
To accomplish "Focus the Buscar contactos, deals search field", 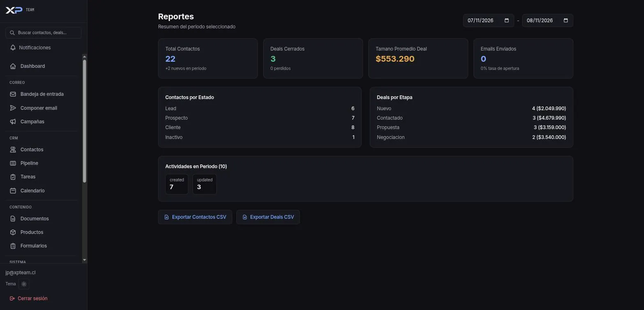I will 44,33.
